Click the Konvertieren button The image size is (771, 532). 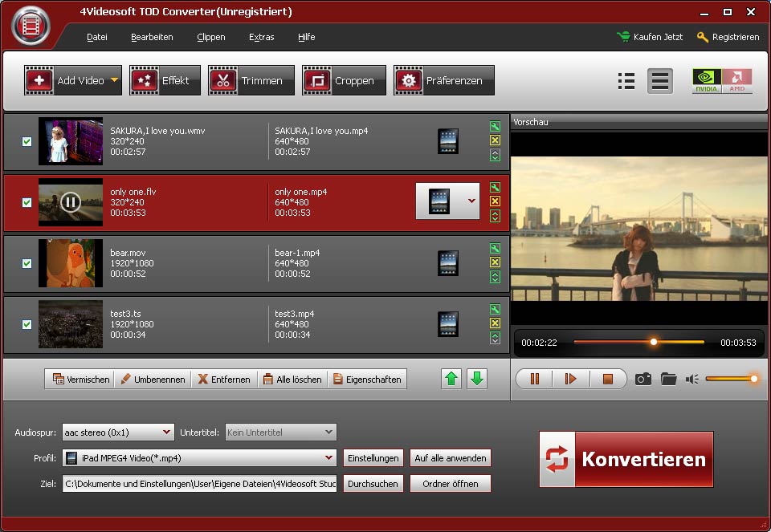pyautogui.click(x=626, y=459)
